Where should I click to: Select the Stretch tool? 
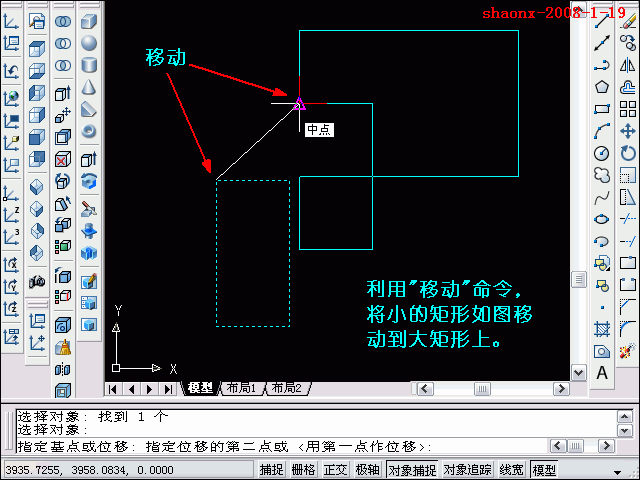pyautogui.click(x=628, y=198)
